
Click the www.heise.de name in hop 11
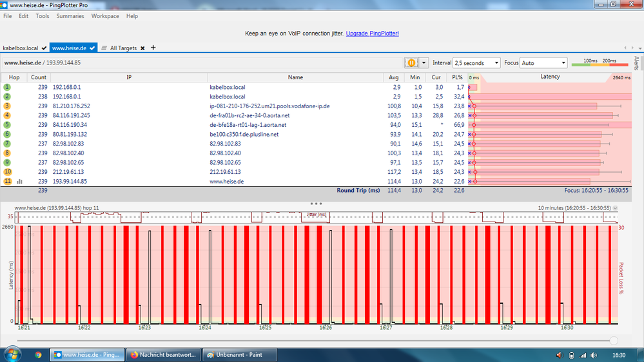tap(227, 182)
